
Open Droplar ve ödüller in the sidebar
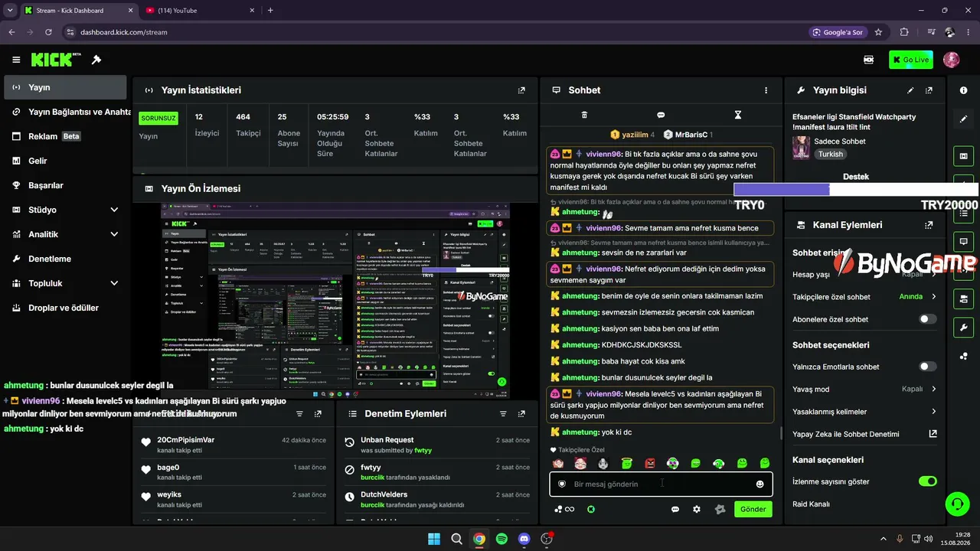tap(65, 308)
